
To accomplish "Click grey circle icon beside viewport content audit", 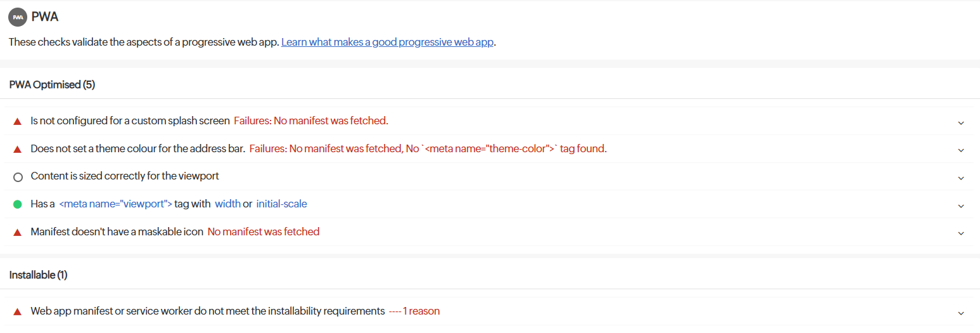I will (18, 177).
